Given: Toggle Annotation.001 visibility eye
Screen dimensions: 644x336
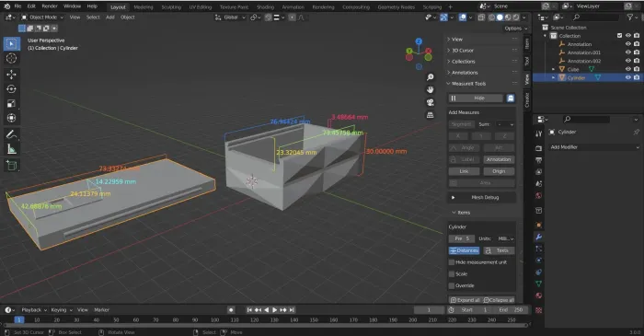Looking at the screenshot, I should [628, 52].
